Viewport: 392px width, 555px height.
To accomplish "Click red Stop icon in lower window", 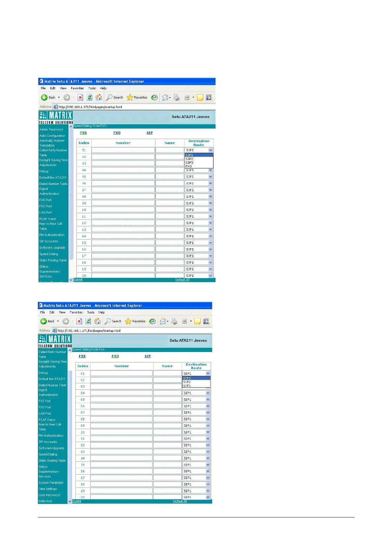I will coord(79,321).
